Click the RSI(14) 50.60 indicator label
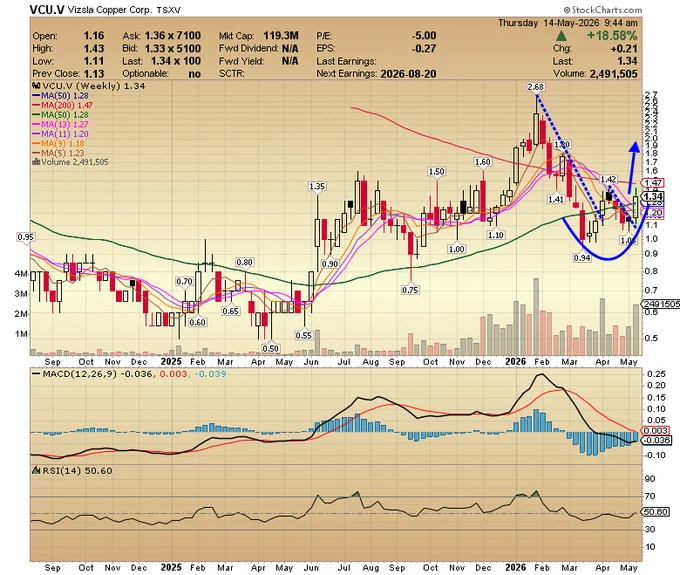Screen dimensions: 680x575 (x=72, y=471)
